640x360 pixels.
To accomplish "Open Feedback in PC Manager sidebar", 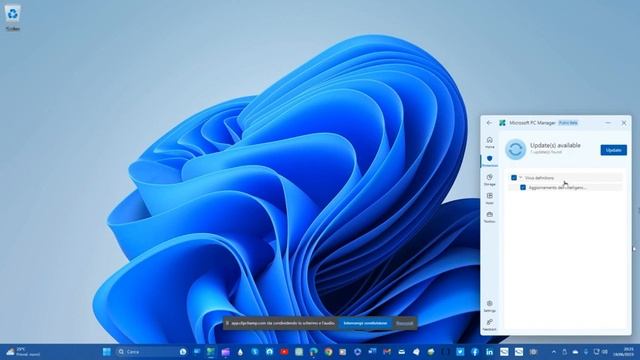I will coord(489,325).
